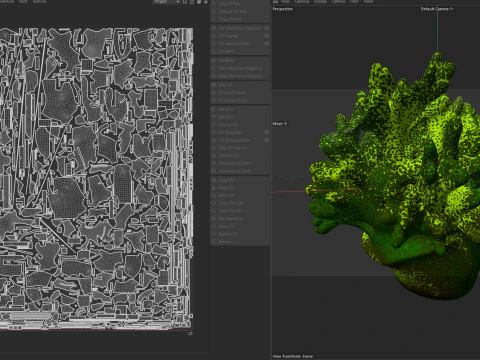The image size is (480, 360).
Task: Open the UV Rectangularize options gear
Action: (x=267, y=140)
